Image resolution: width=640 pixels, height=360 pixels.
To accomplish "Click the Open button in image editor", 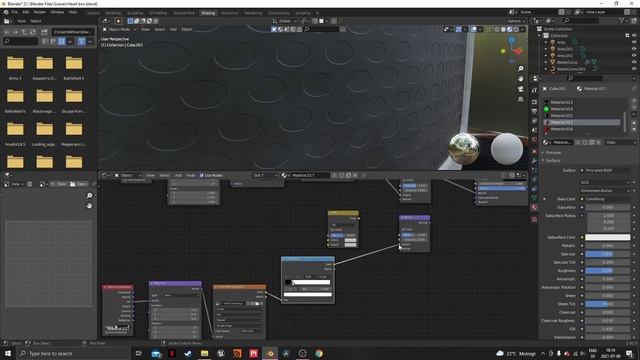I will coord(78,184).
